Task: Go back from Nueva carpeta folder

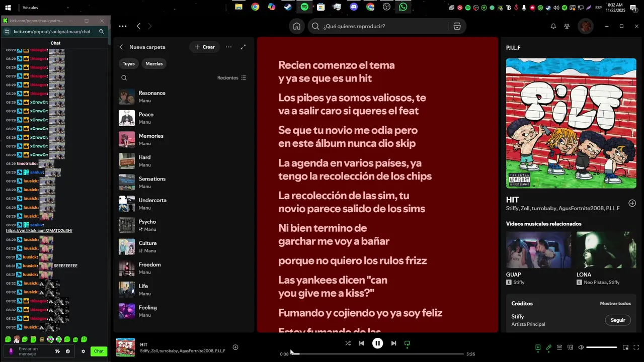Action: (x=121, y=47)
